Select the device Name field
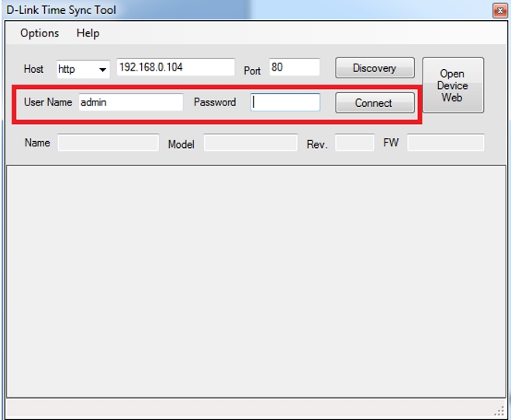This screenshot has height=420, width=511. click(108, 143)
